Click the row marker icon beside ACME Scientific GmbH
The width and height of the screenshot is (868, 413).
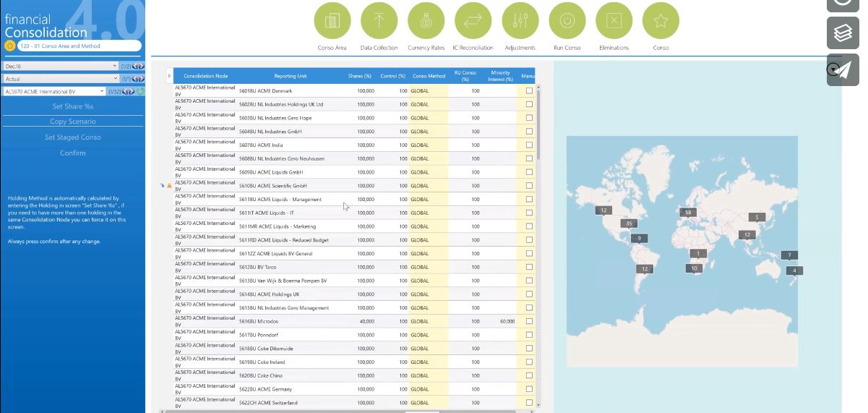coord(169,186)
